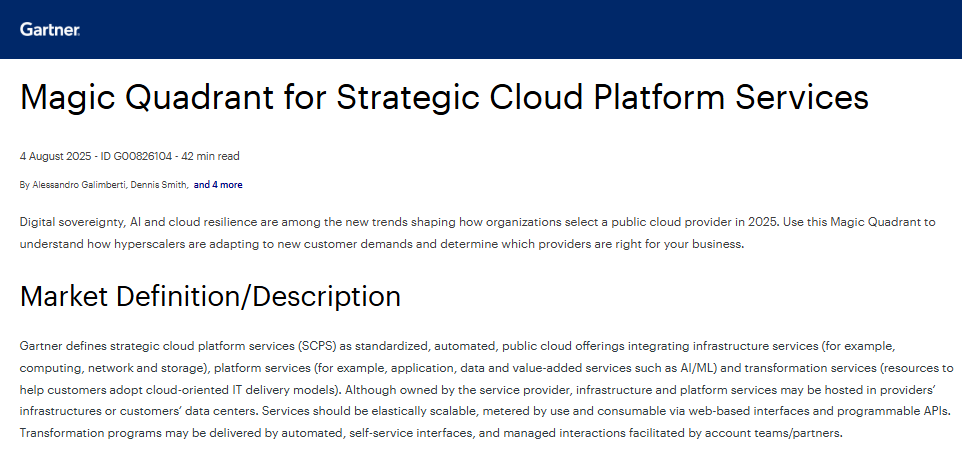The width and height of the screenshot is (962, 450).
Task: Open author Dennis Smith's profile link
Action: (159, 185)
